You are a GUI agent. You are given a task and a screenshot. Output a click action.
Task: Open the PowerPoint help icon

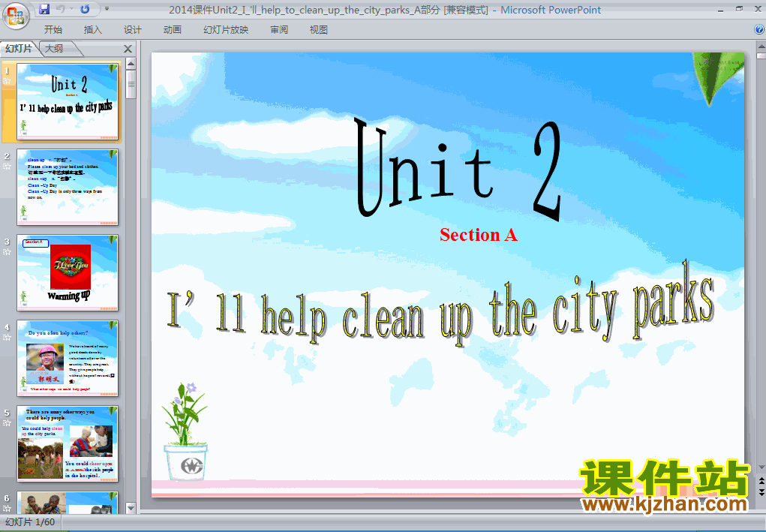[x=758, y=29]
